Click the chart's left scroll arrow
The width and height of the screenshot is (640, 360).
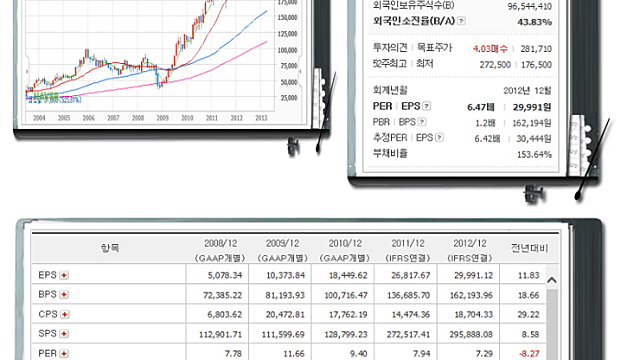[27, 71]
